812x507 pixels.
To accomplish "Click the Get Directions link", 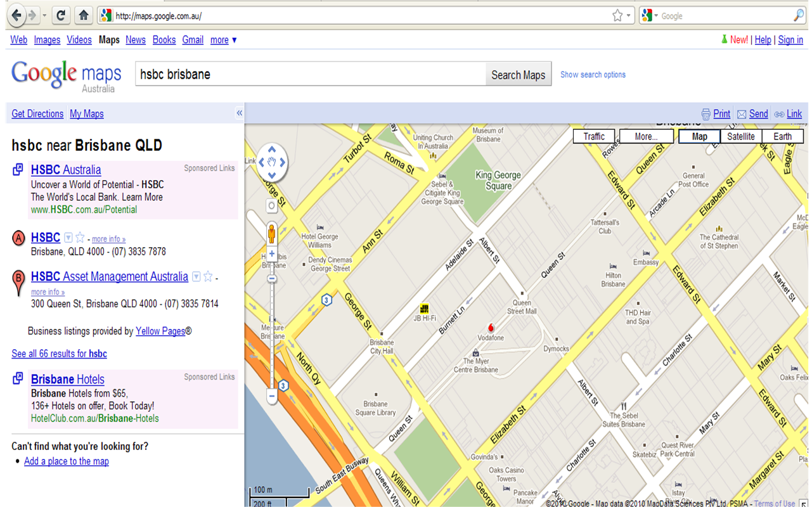I will pos(37,114).
